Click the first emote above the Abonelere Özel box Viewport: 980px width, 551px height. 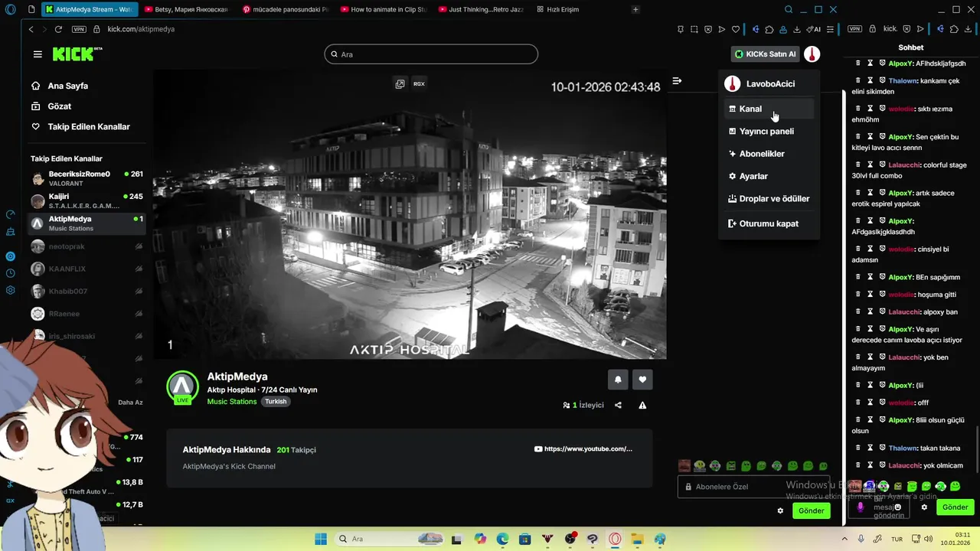click(684, 466)
